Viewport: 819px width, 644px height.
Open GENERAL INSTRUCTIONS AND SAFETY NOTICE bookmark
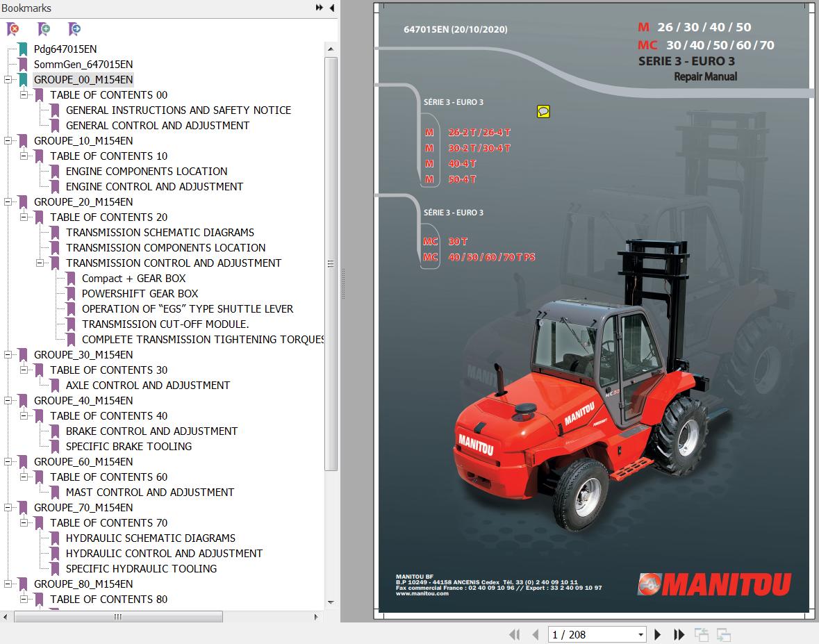(178, 110)
